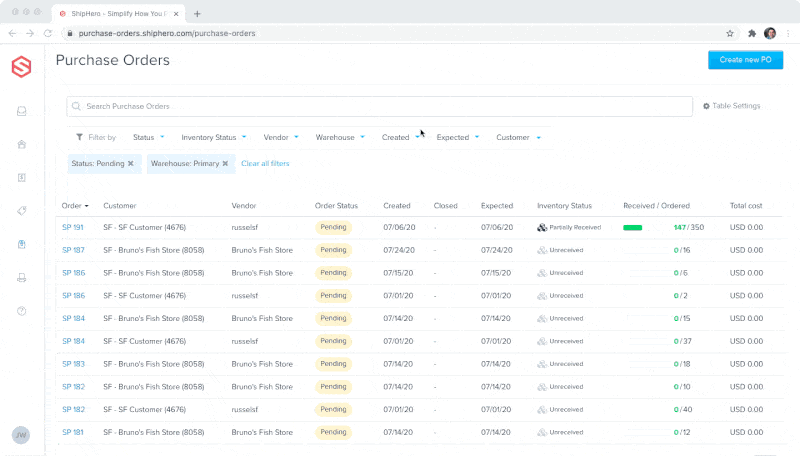This screenshot has width=800, height=456.
Task: Open the Chrome profile avatar
Action: (770, 33)
